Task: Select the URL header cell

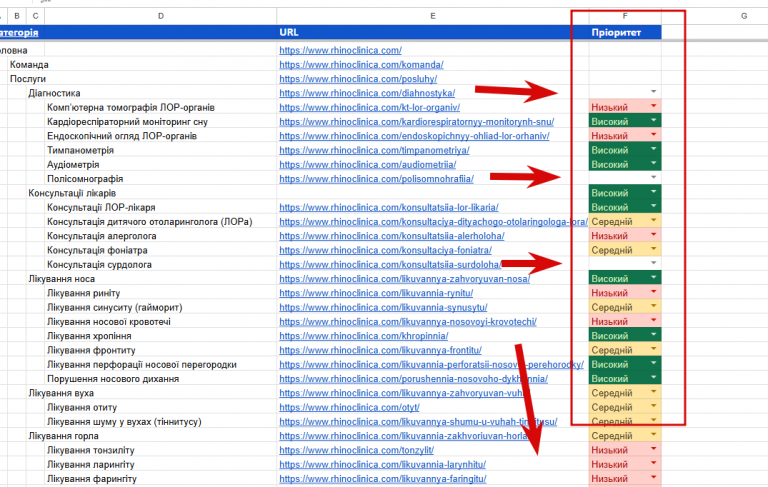Action: point(432,32)
